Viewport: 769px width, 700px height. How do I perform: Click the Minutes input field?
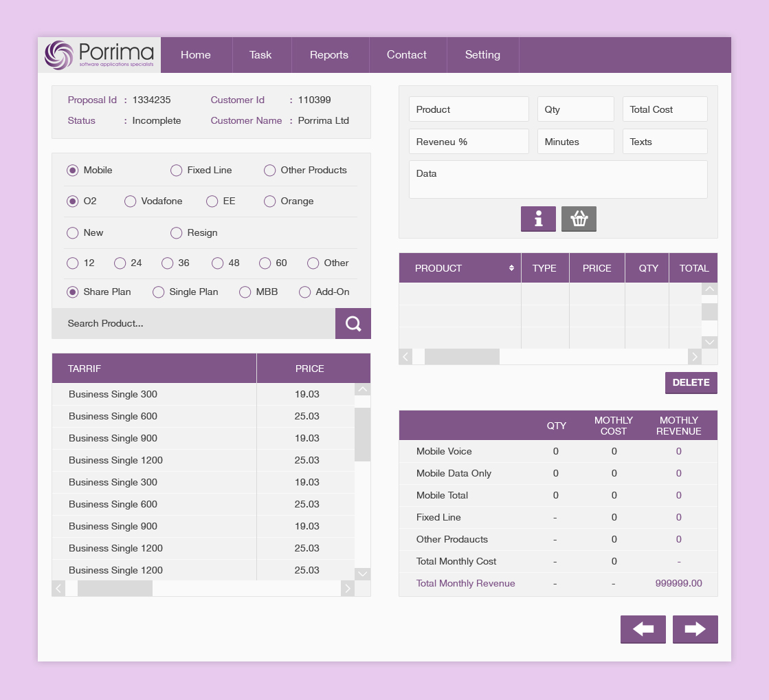pos(576,142)
